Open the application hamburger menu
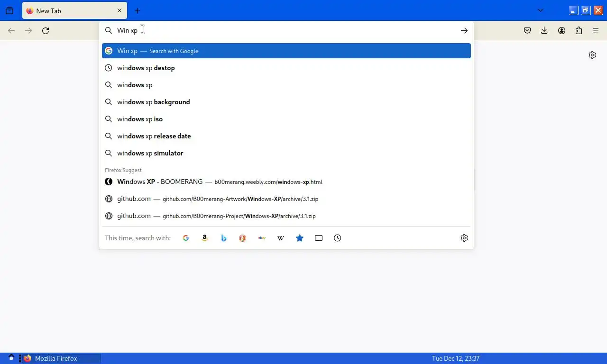The height and width of the screenshot is (364, 607). pyautogui.click(x=596, y=30)
